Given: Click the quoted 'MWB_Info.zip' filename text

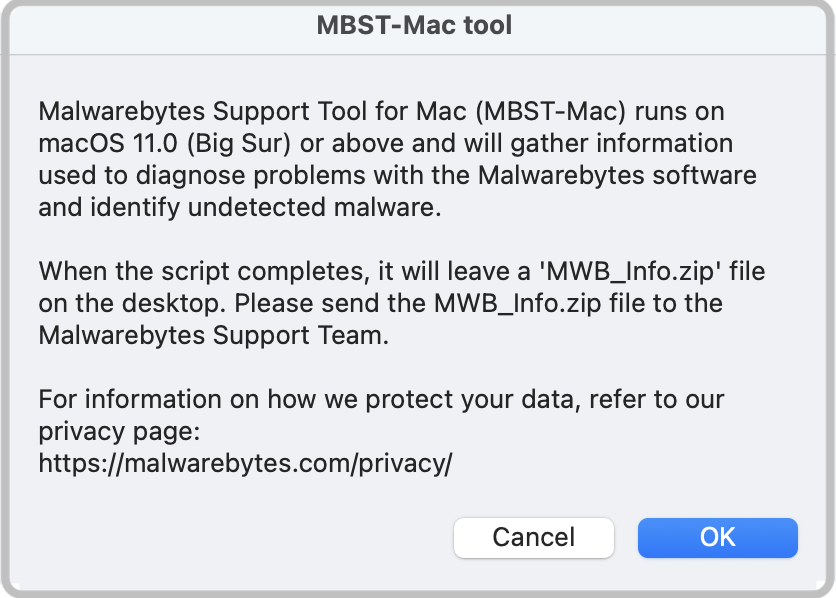Looking at the screenshot, I should click(x=631, y=271).
